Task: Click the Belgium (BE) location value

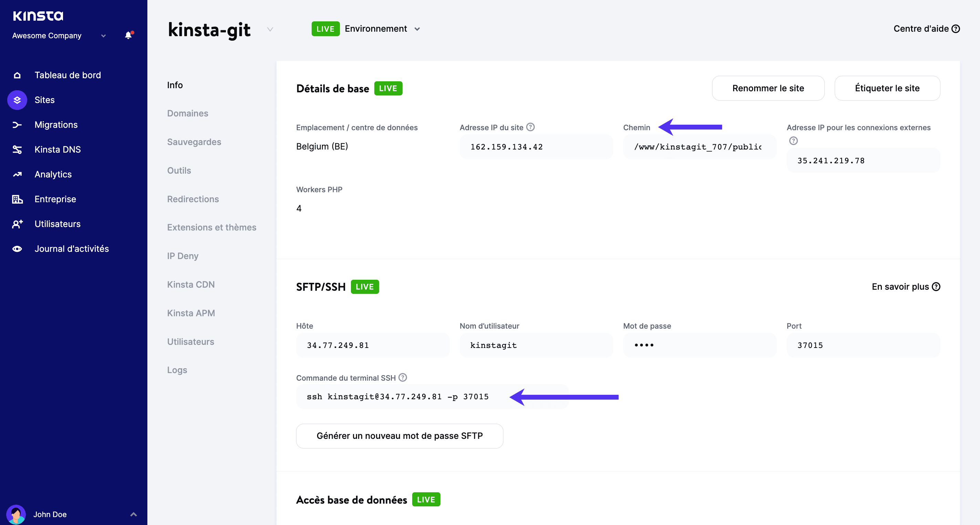Action: [x=322, y=146]
